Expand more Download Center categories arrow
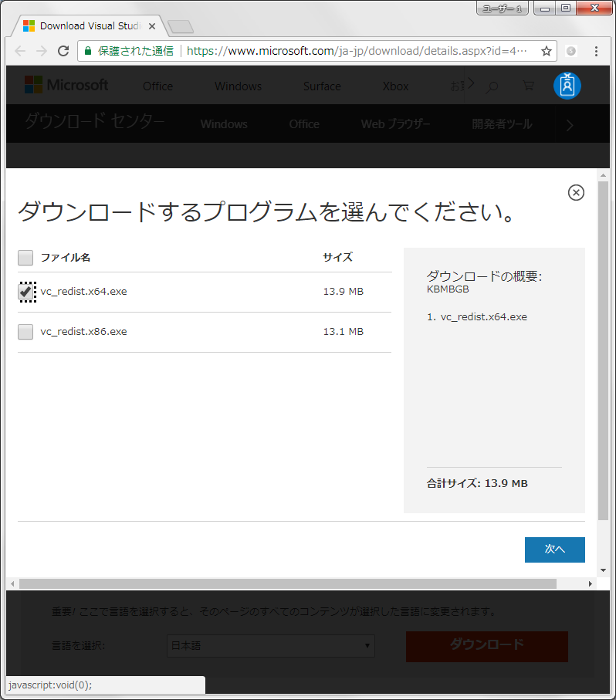The width and height of the screenshot is (616, 700). [570, 125]
